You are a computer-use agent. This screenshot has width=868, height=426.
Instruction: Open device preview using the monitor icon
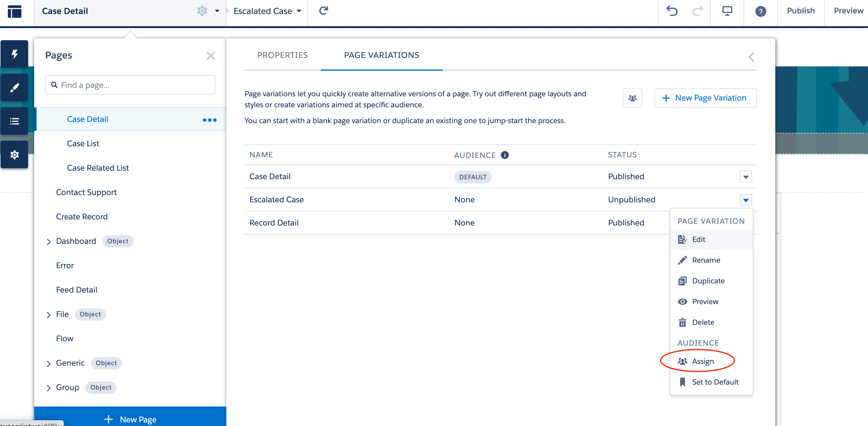[727, 11]
